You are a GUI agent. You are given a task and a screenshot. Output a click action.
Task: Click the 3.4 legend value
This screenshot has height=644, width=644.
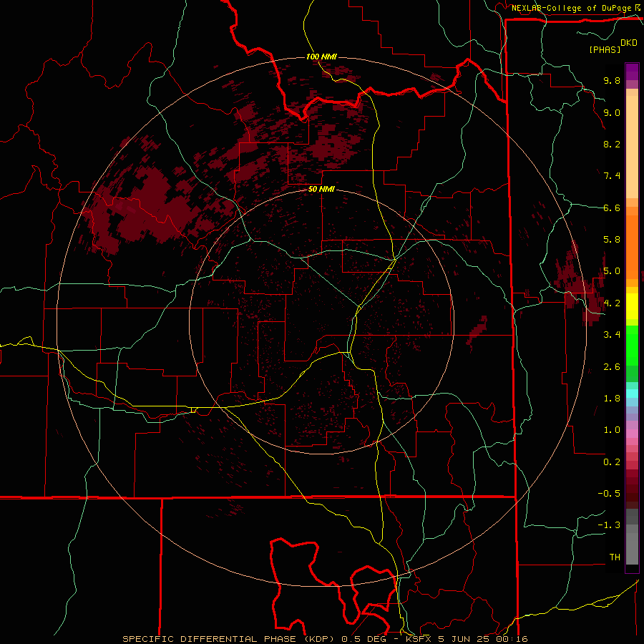pyautogui.click(x=612, y=335)
